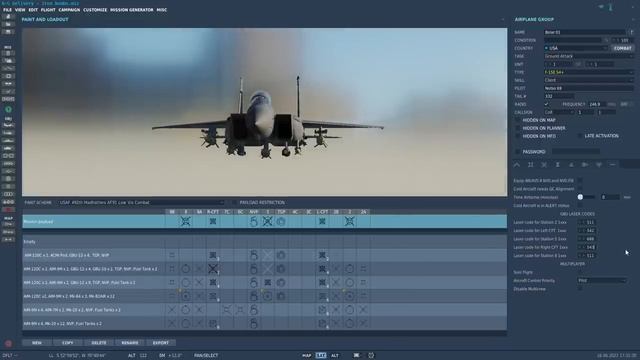
Task: Open Aircraft Control Priority dropdown
Action: tap(602, 281)
